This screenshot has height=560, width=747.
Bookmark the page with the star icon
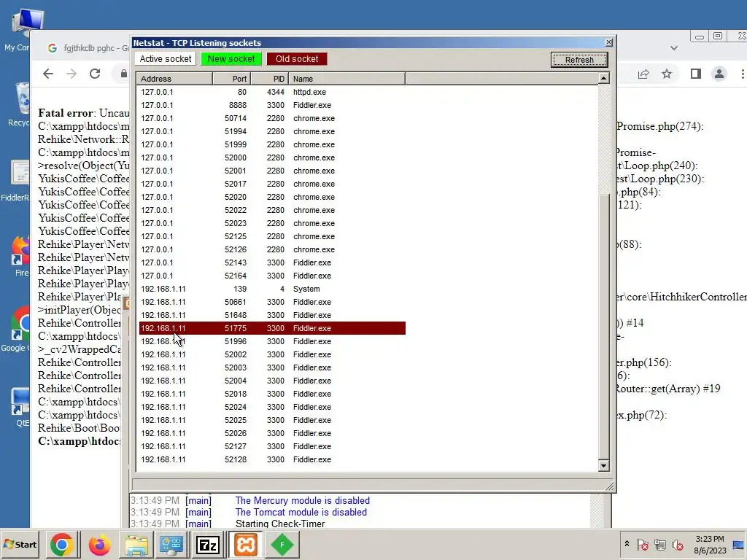pyautogui.click(x=667, y=74)
